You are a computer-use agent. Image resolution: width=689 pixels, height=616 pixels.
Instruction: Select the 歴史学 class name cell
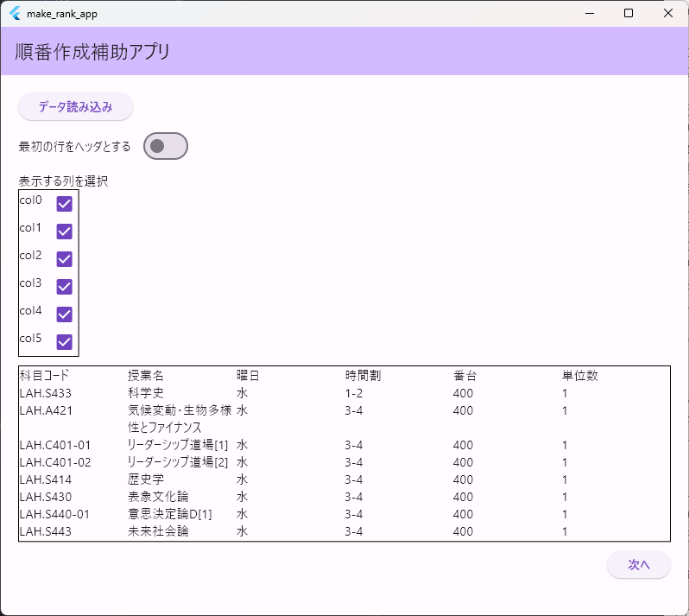coord(145,479)
